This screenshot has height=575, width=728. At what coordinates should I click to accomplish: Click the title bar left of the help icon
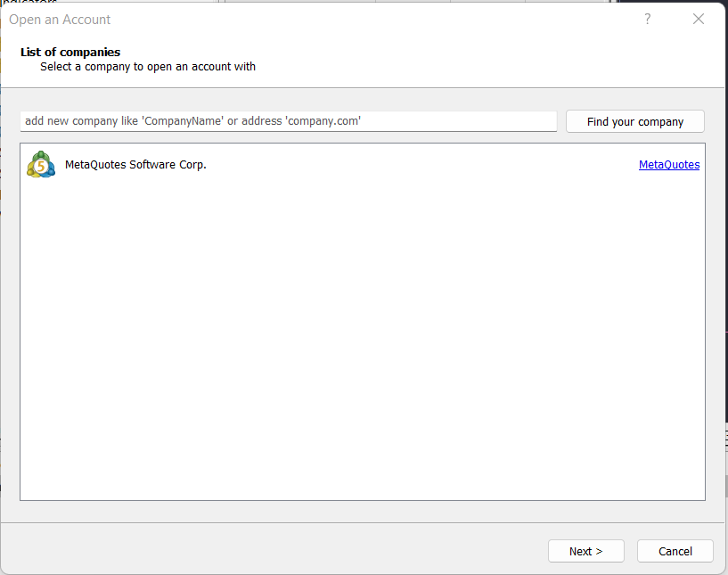click(x=372, y=19)
